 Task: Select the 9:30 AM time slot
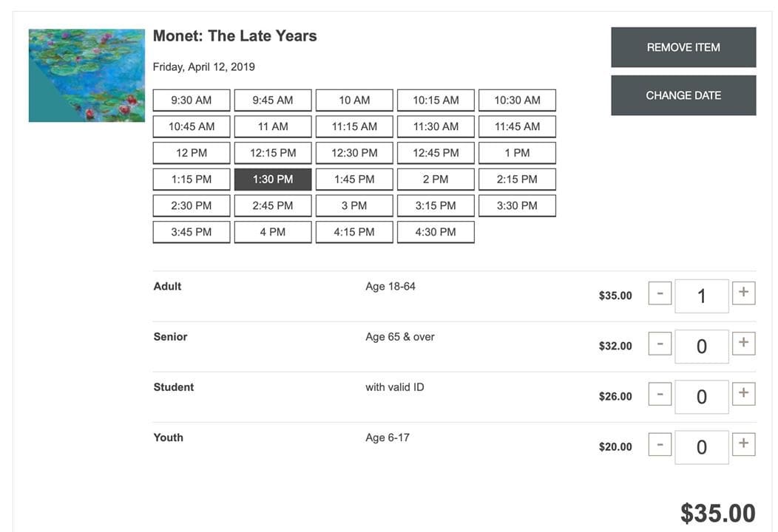pos(192,100)
